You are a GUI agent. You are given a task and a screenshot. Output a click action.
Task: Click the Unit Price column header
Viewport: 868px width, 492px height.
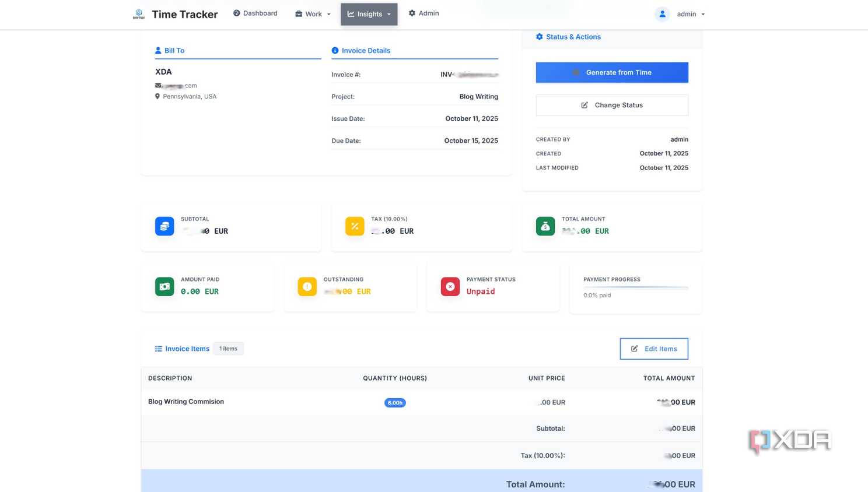click(x=547, y=378)
